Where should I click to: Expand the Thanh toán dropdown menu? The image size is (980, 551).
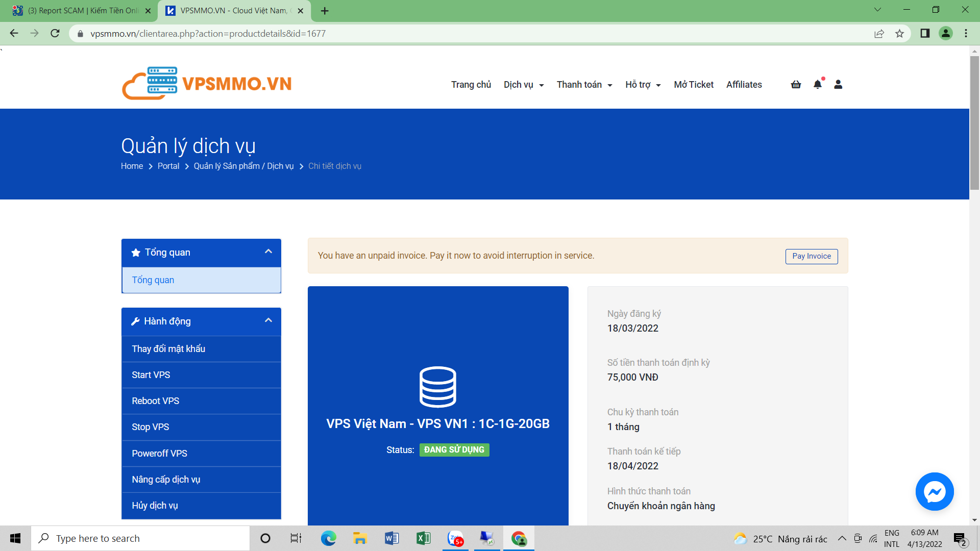coord(584,85)
